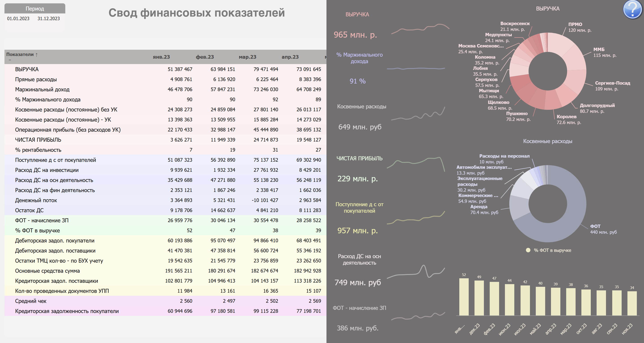Click the bar labeled 34 for ноя.23
Viewport: 644px width, 343px height.
tap(632, 303)
